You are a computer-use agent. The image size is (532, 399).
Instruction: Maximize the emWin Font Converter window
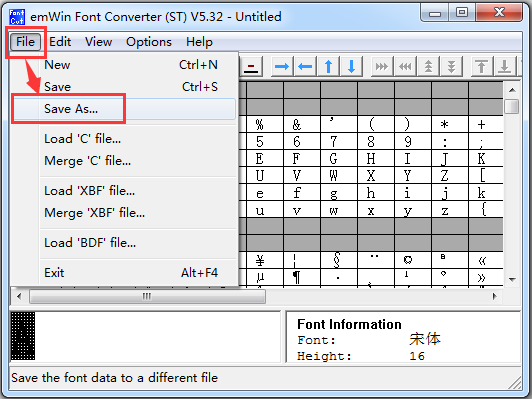click(x=462, y=13)
